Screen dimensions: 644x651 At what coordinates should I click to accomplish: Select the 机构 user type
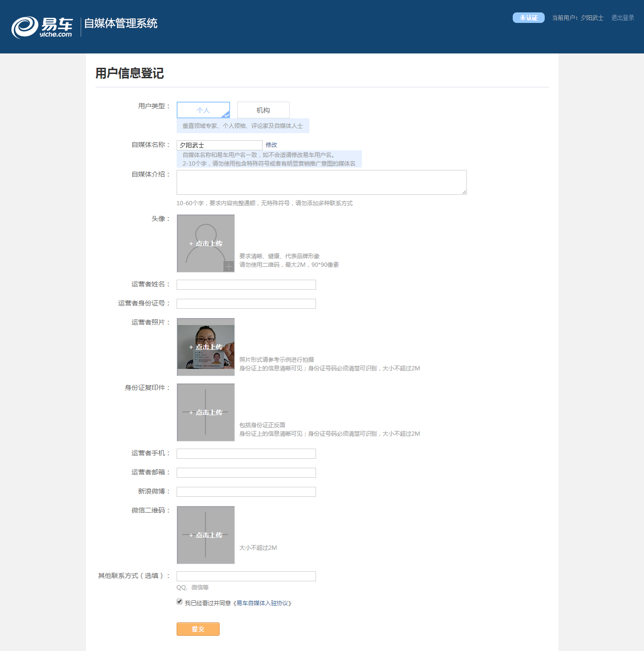263,110
